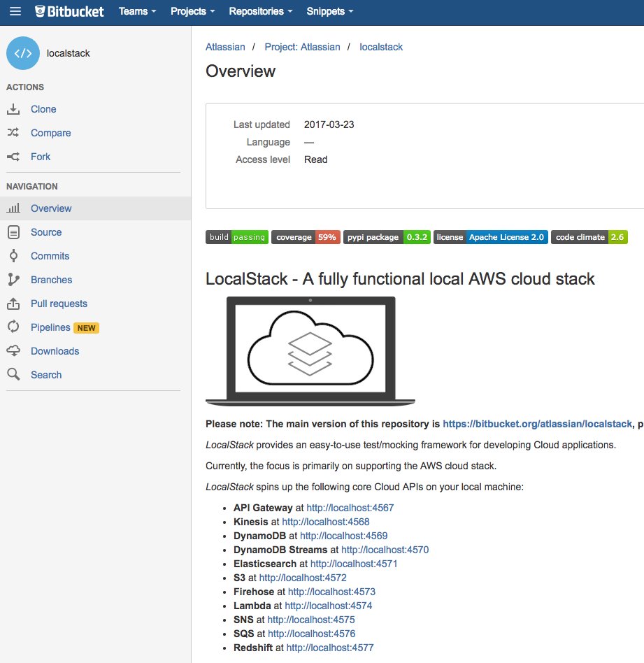644x663 pixels.
Task: Open the Projects dropdown menu
Action: pyautogui.click(x=193, y=11)
